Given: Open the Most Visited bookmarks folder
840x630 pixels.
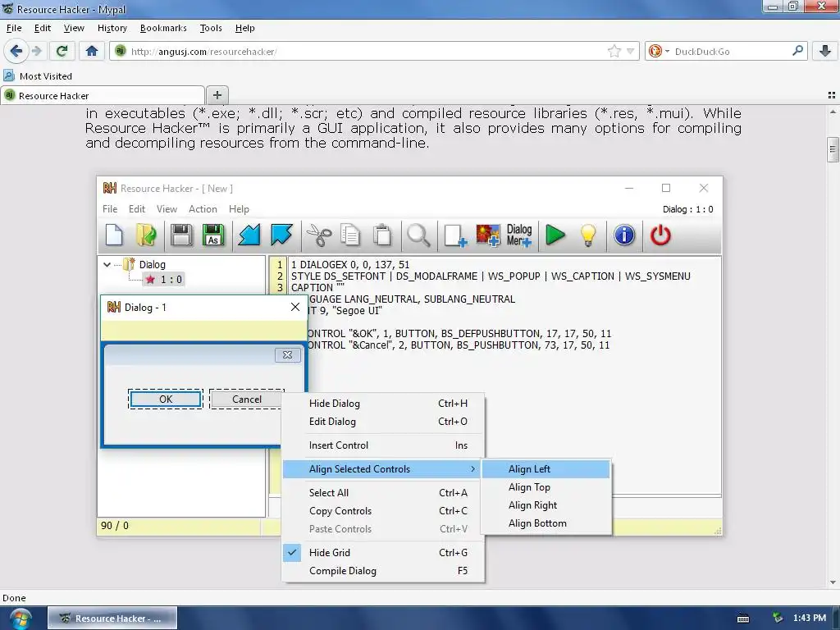Looking at the screenshot, I should [38, 76].
